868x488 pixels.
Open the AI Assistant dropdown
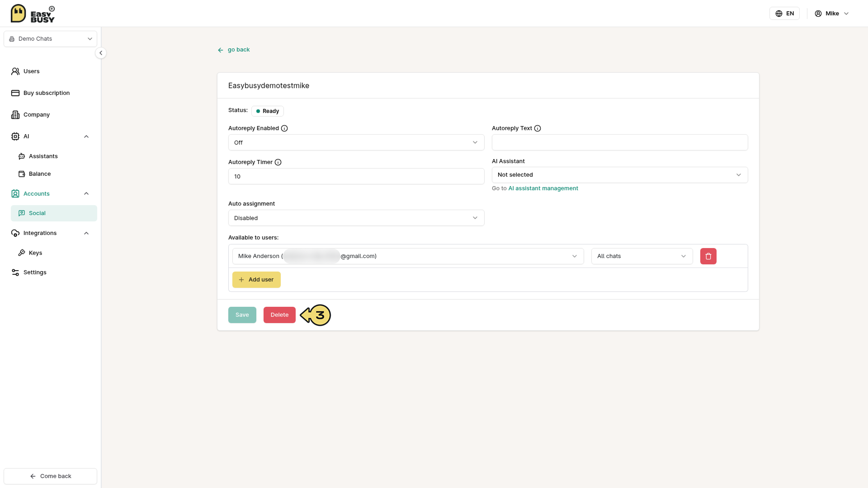[620, 175]
